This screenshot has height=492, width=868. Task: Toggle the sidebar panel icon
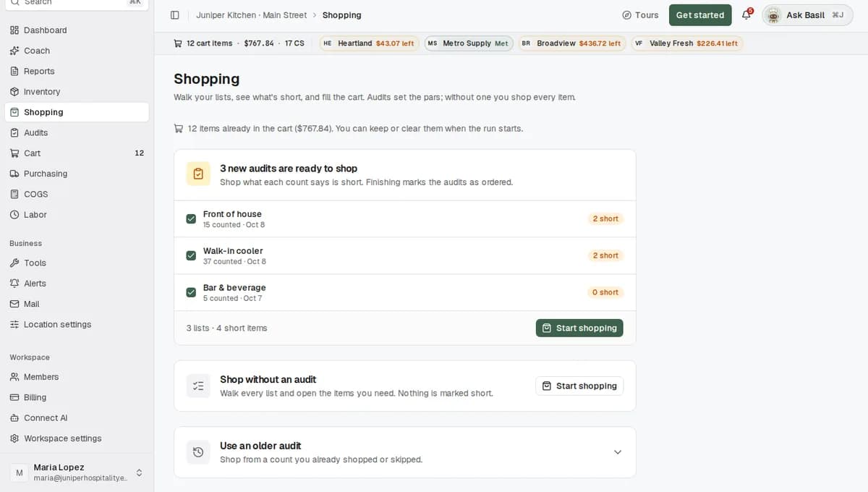coord(174,15)
